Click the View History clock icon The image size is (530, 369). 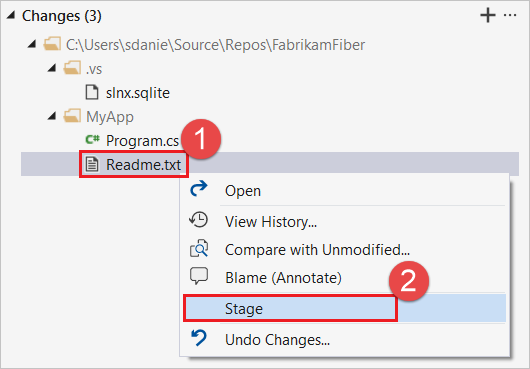click(199, 220)
